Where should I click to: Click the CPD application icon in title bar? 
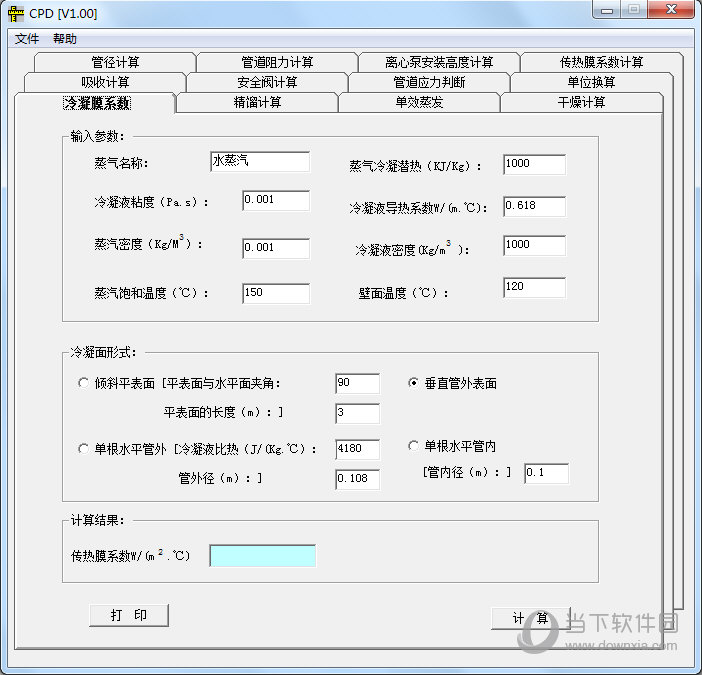16,14
